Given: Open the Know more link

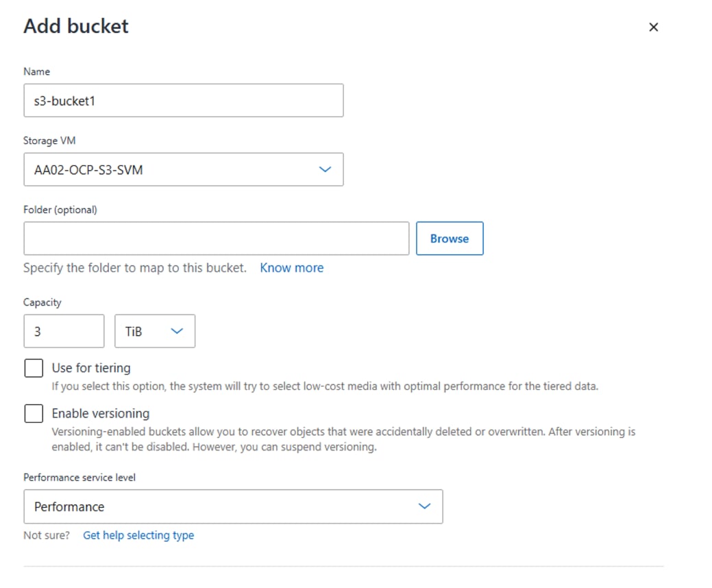Looking at the screenshot, I should [x=291, y=268].
